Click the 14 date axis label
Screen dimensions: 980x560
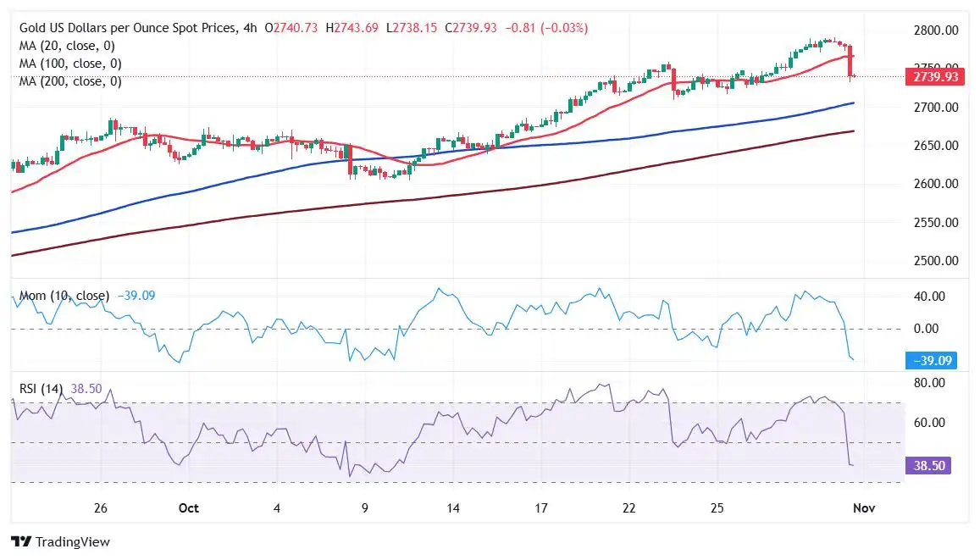pyautogui.click(x=452, y=508)
